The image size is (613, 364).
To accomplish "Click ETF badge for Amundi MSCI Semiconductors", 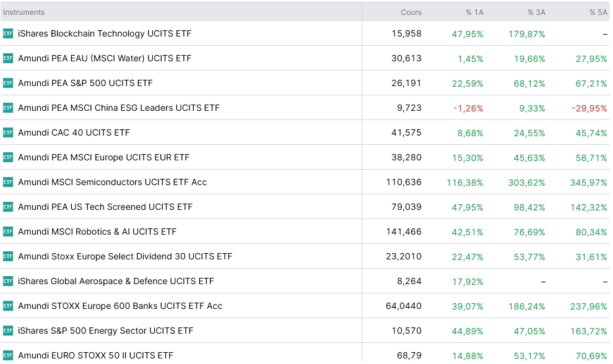I will (8, 182).
